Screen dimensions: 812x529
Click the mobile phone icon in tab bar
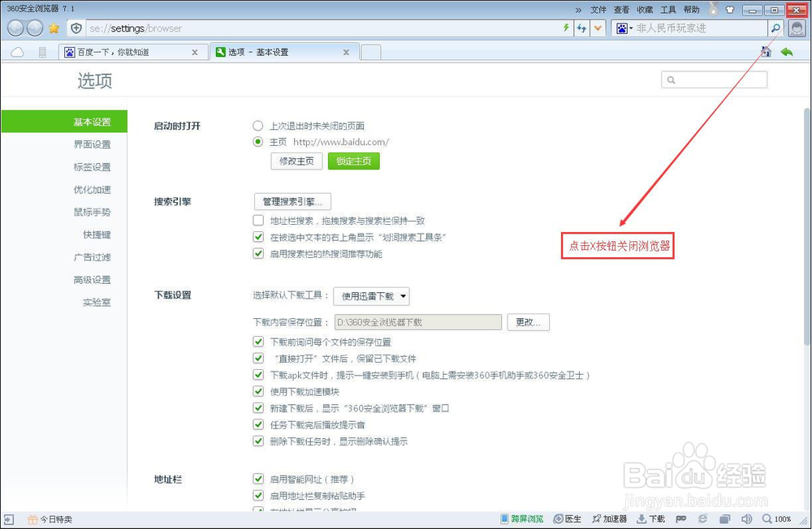(x=42, y=52)
